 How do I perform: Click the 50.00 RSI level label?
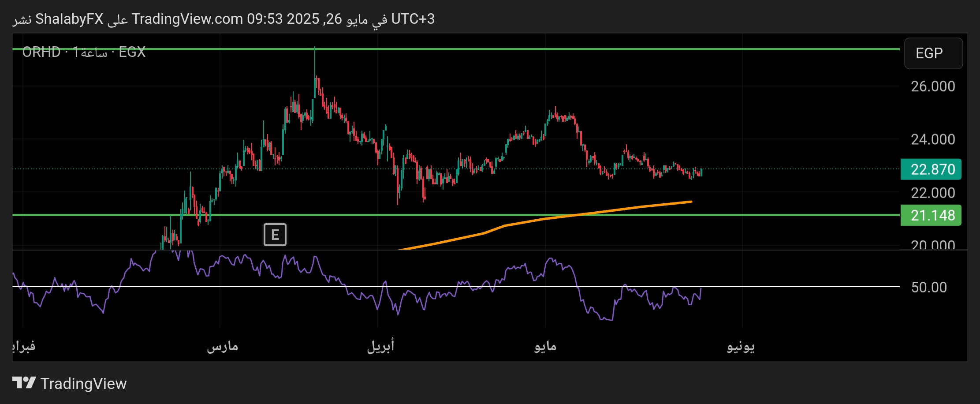(929, 287)
